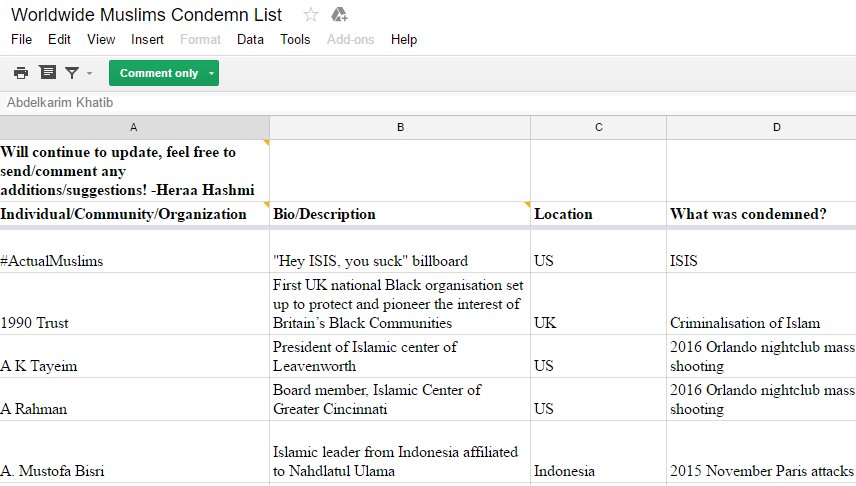Viewport: 856px width, 486px height.
Task: Select the UK location cell
Action: (599, 304)
